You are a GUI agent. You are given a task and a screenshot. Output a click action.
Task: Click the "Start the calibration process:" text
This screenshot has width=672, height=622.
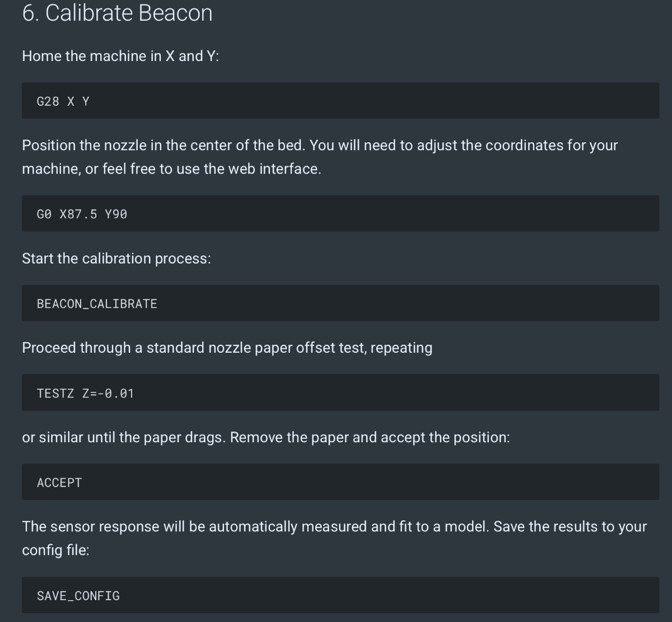116,259
